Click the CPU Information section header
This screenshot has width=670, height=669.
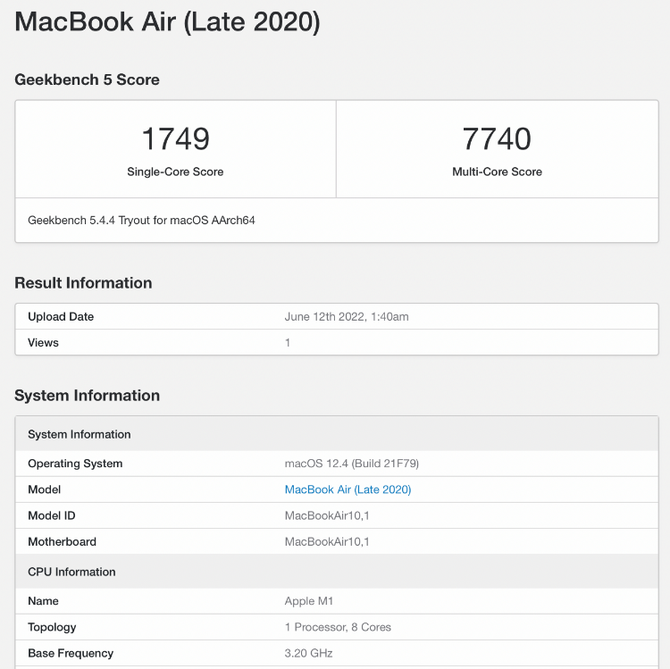(x=72, y=572)
